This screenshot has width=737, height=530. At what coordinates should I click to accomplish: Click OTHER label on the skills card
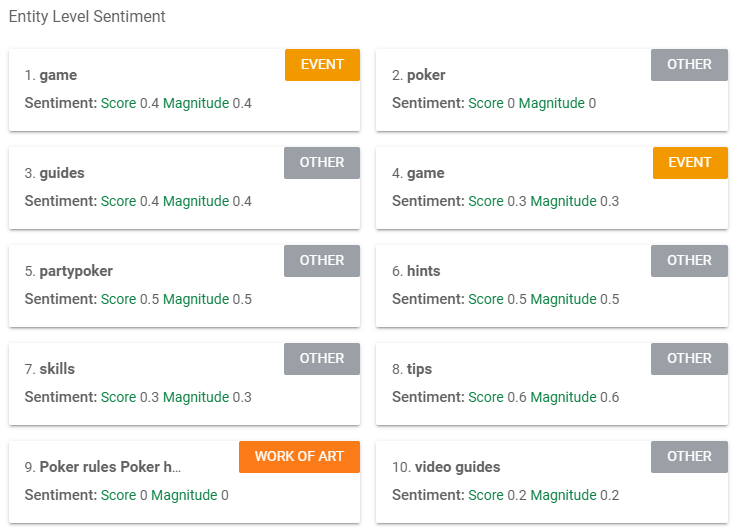pyautogui.click(x=322, y=359)
